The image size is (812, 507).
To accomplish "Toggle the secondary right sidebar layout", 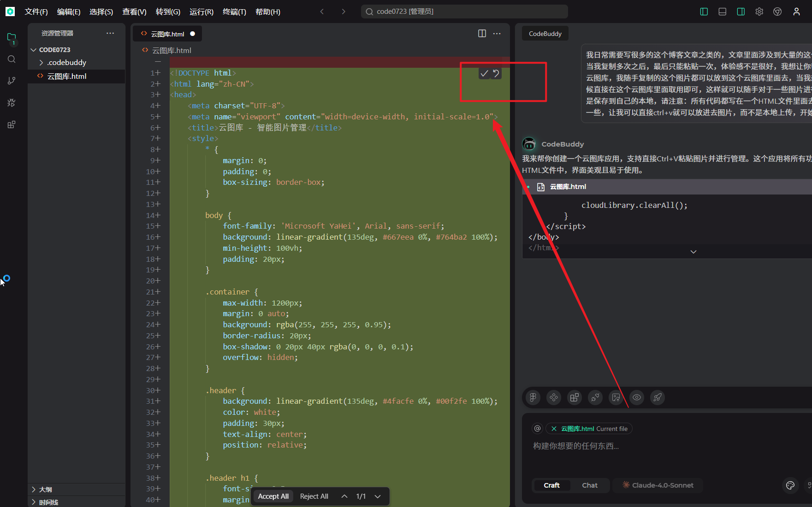I will click(741, 12).
